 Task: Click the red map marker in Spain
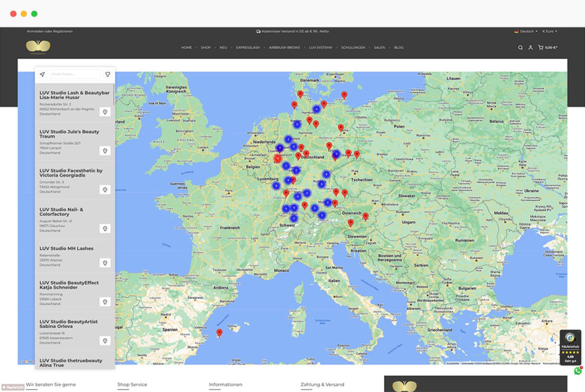point(219,333)
